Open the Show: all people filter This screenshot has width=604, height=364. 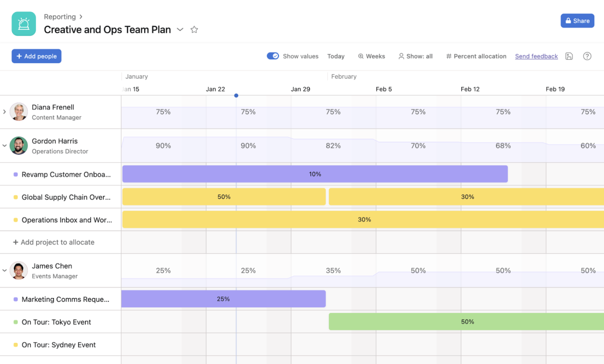[x=415, y=56]
